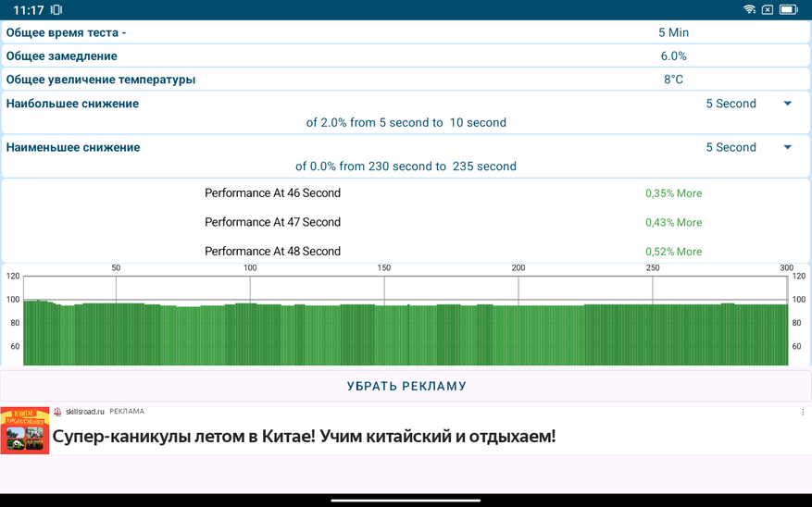Viewport: 812px width, 507px height.
Task: Tap the РЕКЛАМА ad label
Action: [x=127, y=412]
